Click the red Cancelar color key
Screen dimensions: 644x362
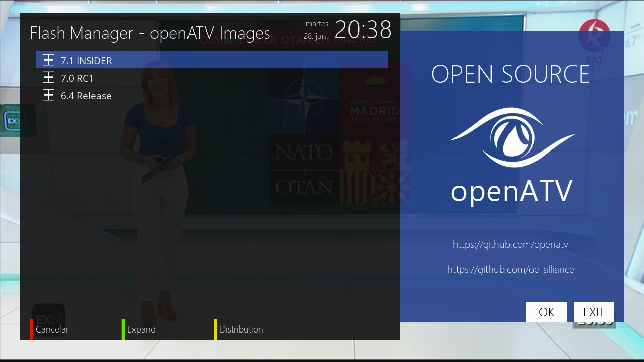tap(31, 329)
